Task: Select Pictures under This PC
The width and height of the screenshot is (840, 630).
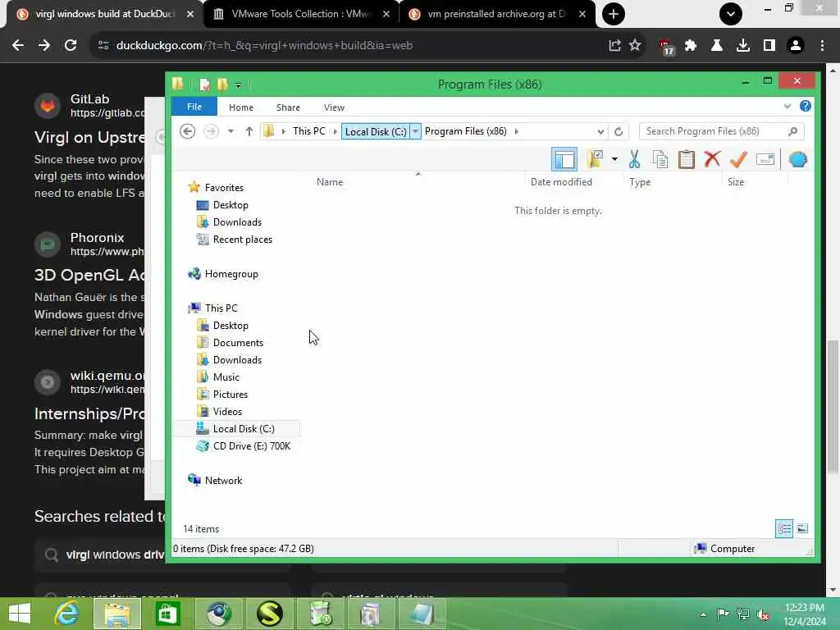Action: (231, 395)
